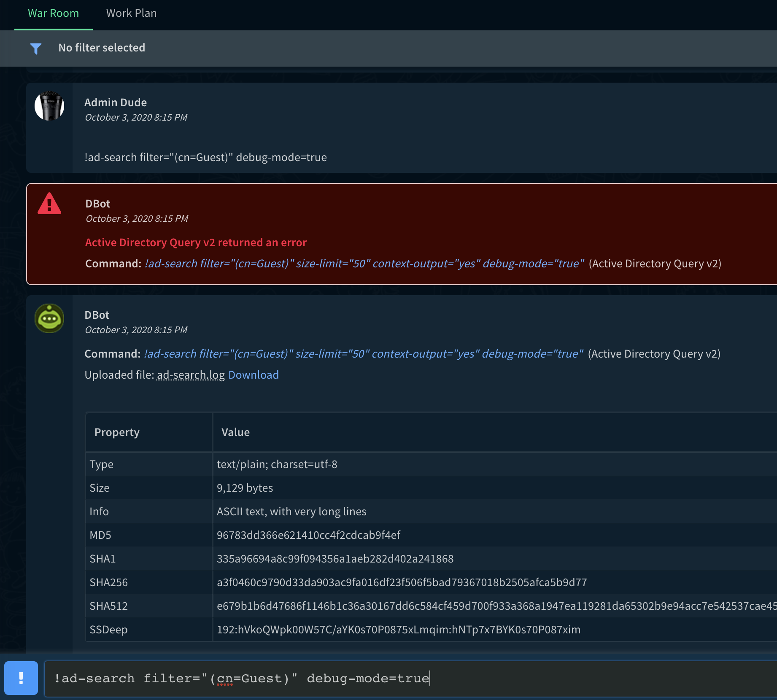Click the Admin Dude avatar image
Viewport: 777px width, 700px height.
(49, 107)
